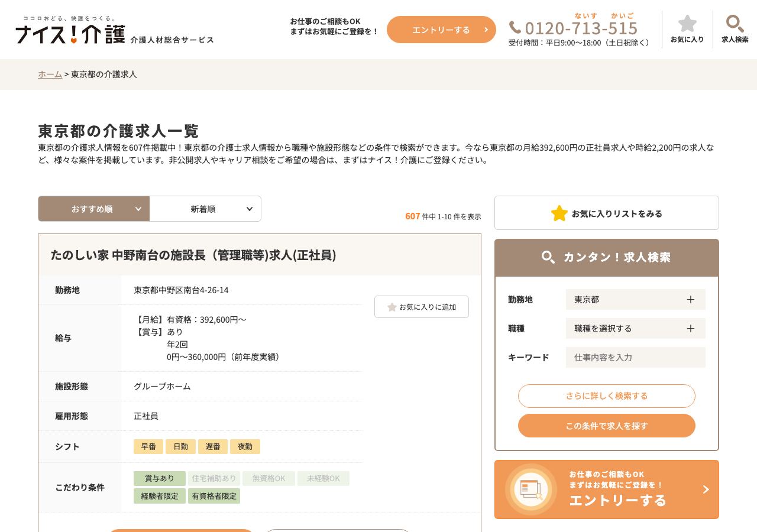Click the round entry banner illustration icon

(x=531, y=489)
